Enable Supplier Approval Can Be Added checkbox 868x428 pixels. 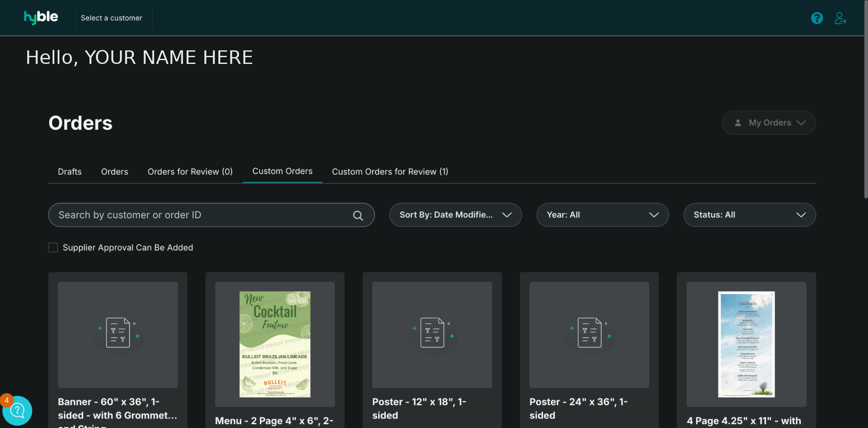point(53,248)
